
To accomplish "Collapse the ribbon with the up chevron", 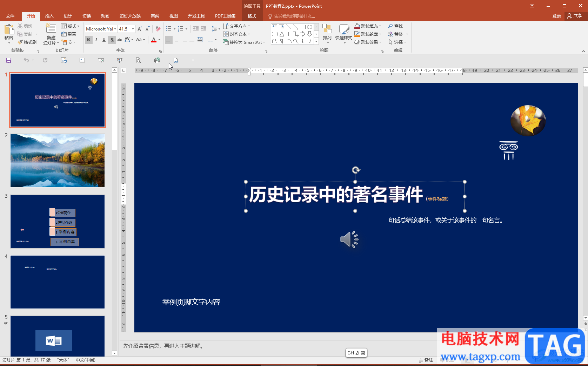I will click(583, 51).
